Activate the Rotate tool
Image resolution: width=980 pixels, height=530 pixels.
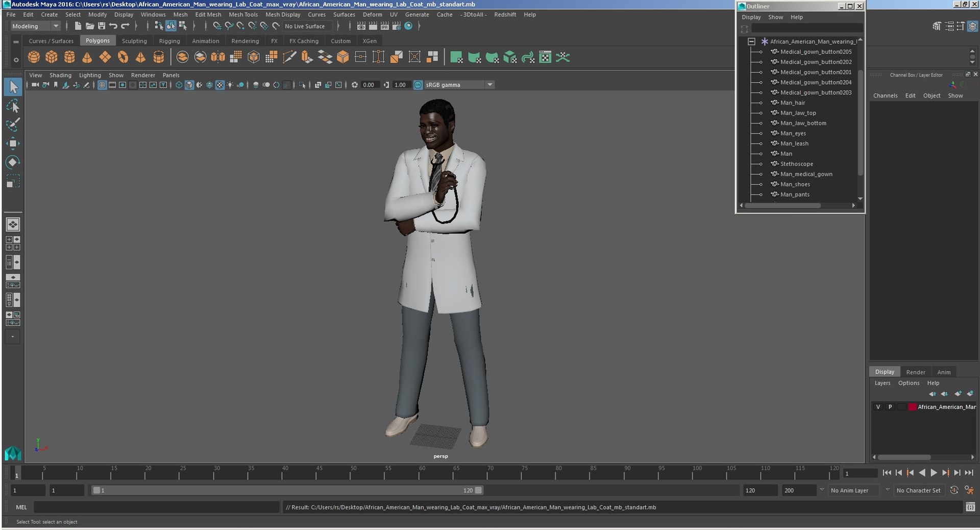[x=13, y=162]
